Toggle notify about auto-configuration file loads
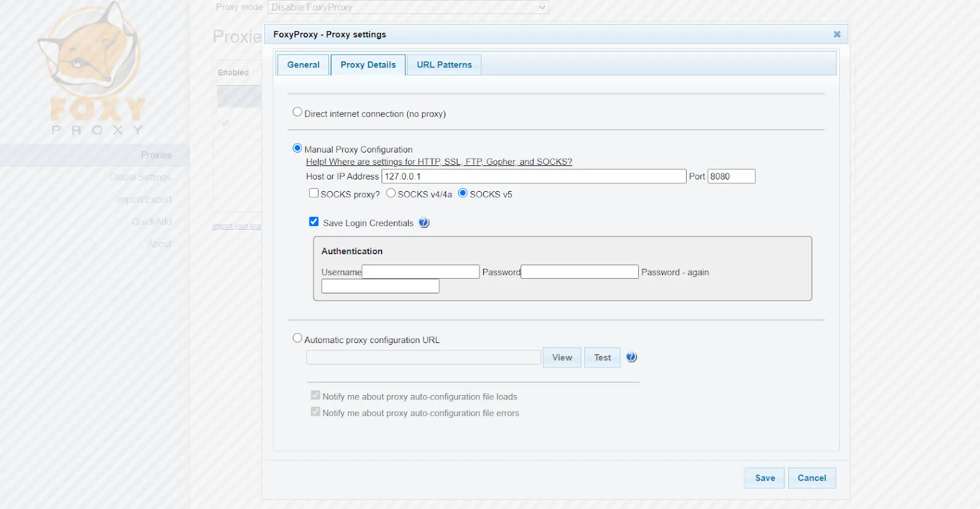 315,396
